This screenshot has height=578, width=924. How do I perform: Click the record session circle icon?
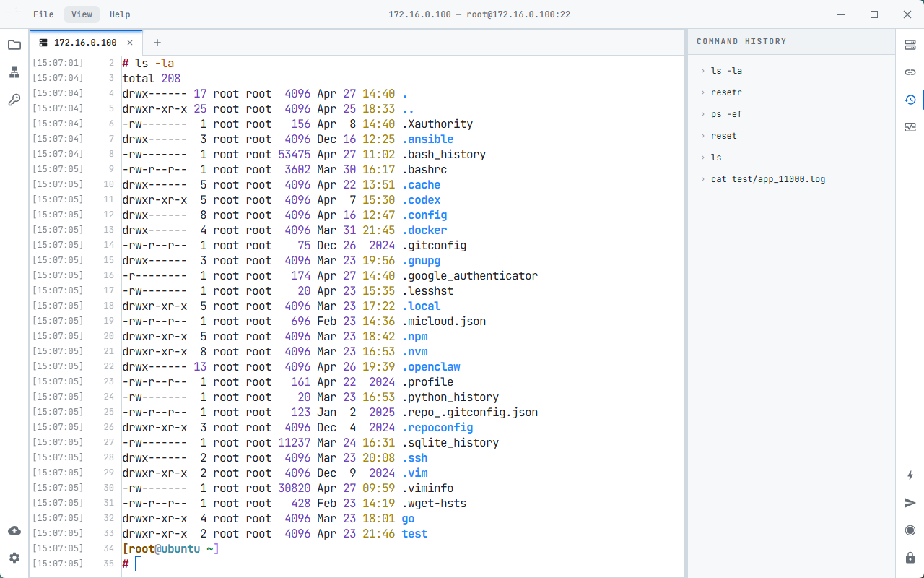click(910, 530)
